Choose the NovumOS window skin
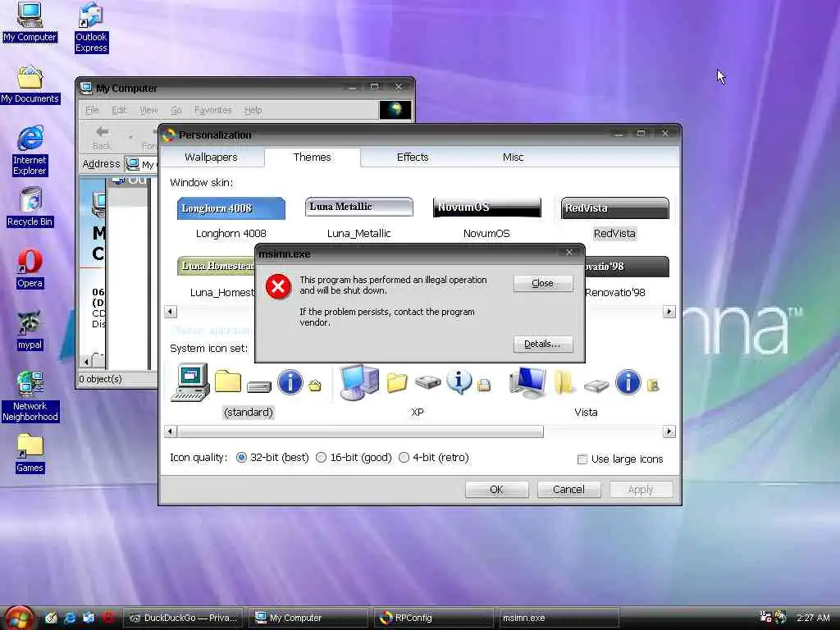840x630 pixels. [x=486, y=217]
